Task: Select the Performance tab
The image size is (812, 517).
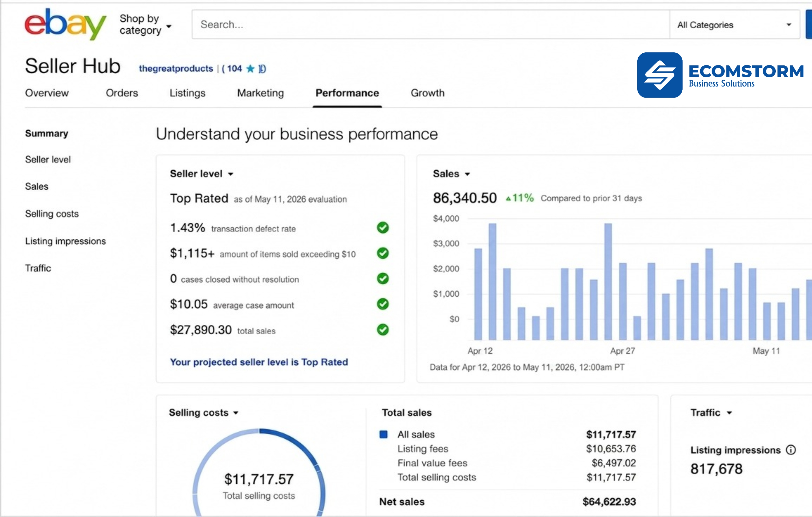Action: (347, 93)
